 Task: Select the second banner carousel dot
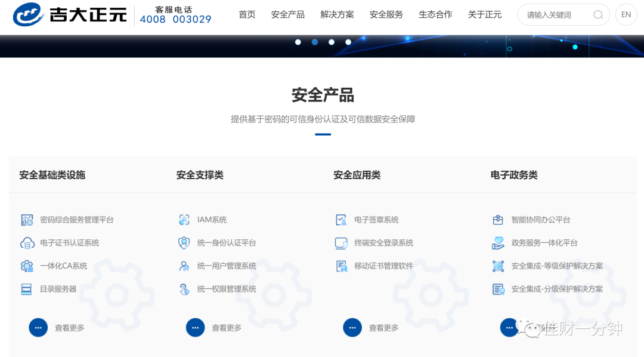(315, 42)
